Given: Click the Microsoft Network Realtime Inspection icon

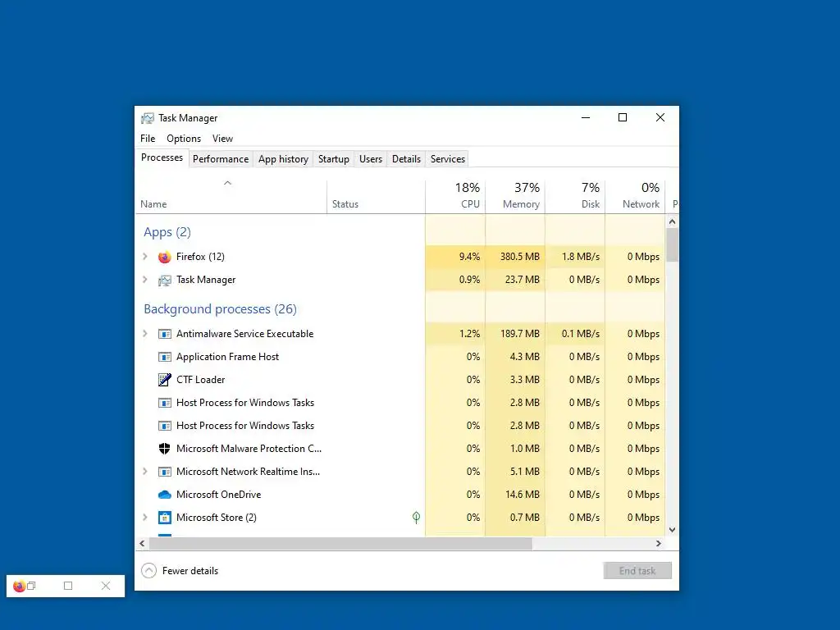Looking at the screenshot, I should point(164,472).
